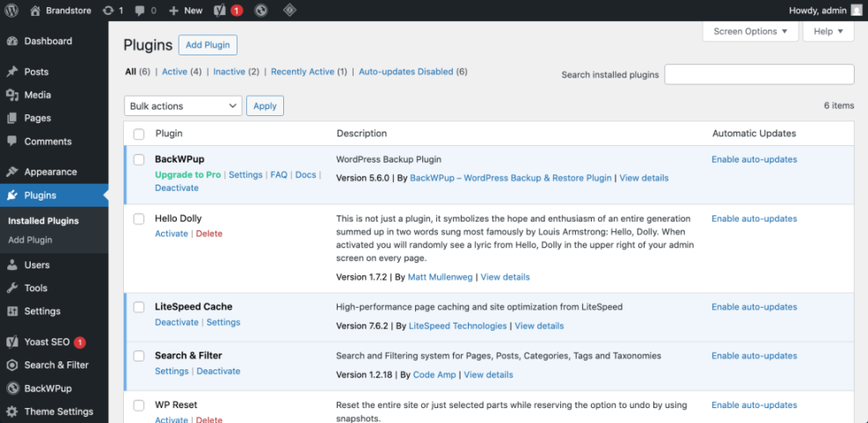Show Recently Active plugins
The image size is (868, 423).
(303, 71)
